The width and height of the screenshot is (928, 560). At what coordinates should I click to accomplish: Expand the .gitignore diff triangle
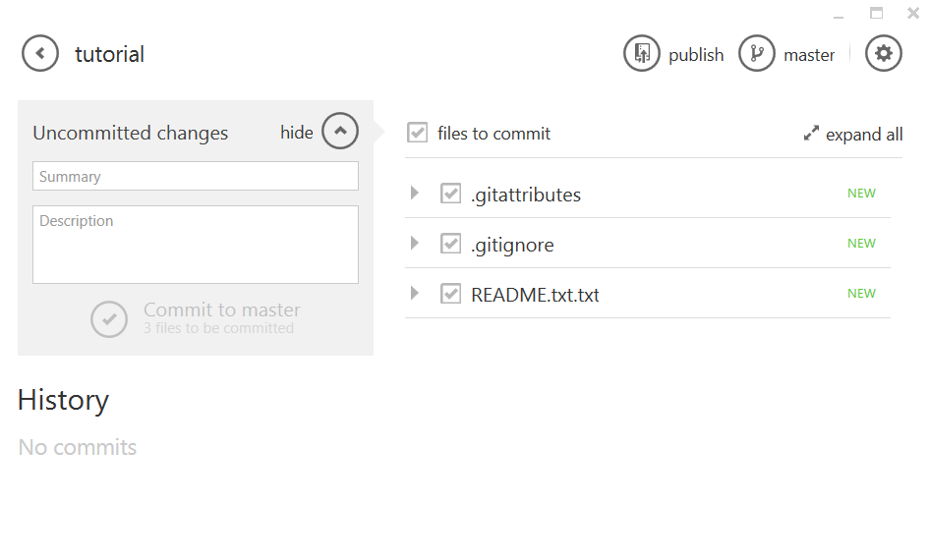[415, 243]
